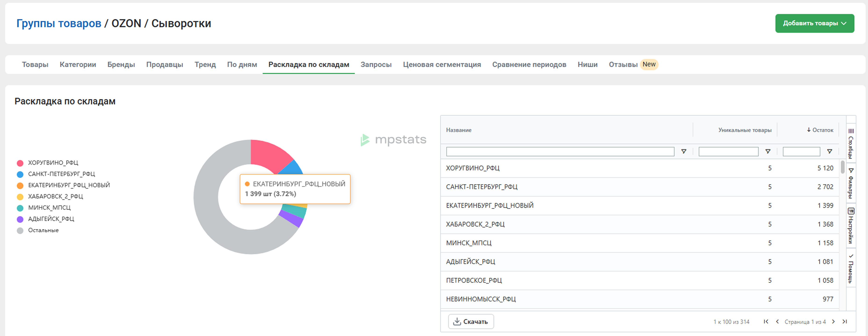Open the Добавить товары dropdown
Screen dimensions: 868x336
(814, 23)
